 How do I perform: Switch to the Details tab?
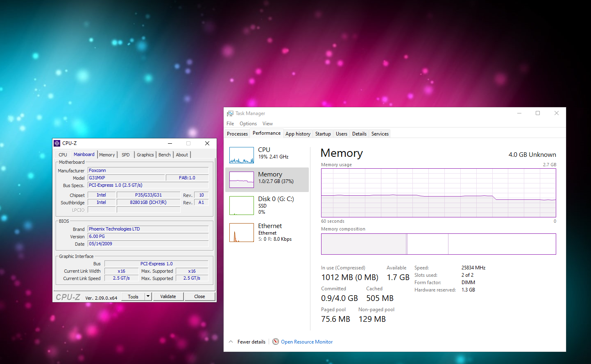tap(359, 134)
